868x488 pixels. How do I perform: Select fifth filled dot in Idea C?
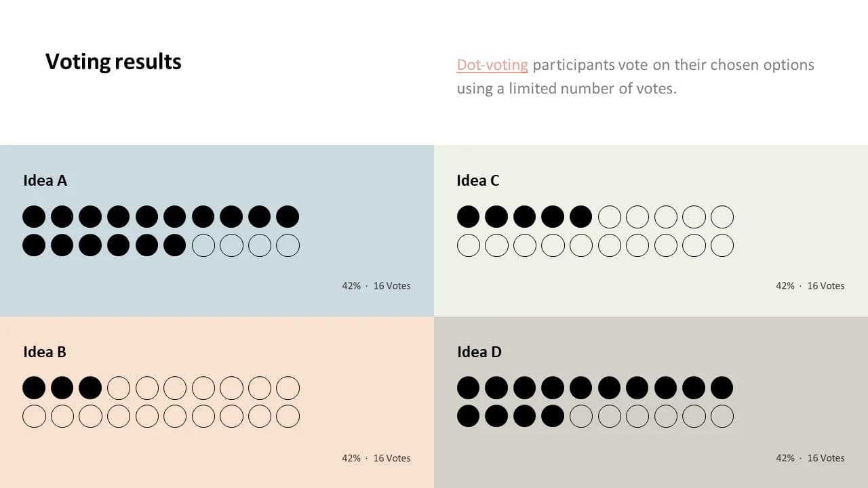click(581, 217)
